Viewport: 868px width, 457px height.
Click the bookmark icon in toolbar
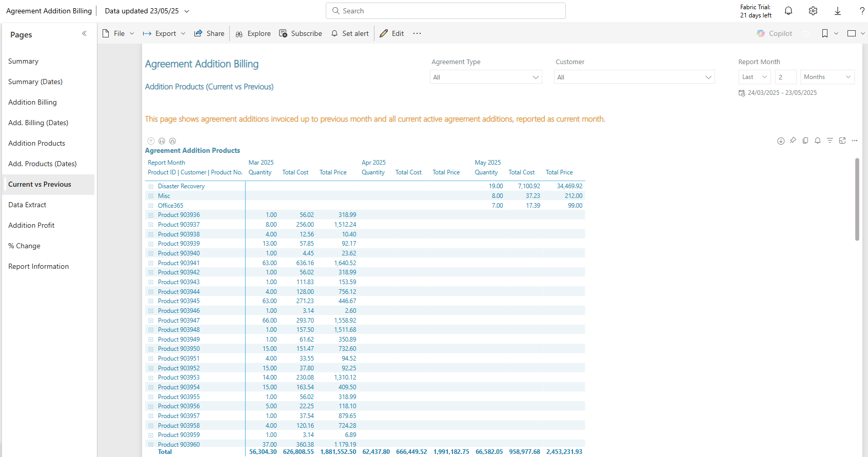pyautogui.click(x=824, y=33)
